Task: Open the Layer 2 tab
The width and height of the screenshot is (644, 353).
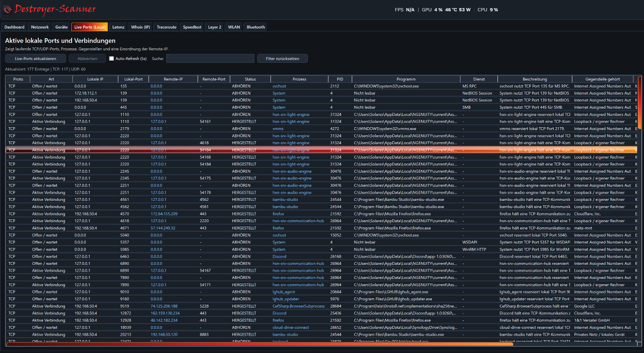Action: pos(215,27)
